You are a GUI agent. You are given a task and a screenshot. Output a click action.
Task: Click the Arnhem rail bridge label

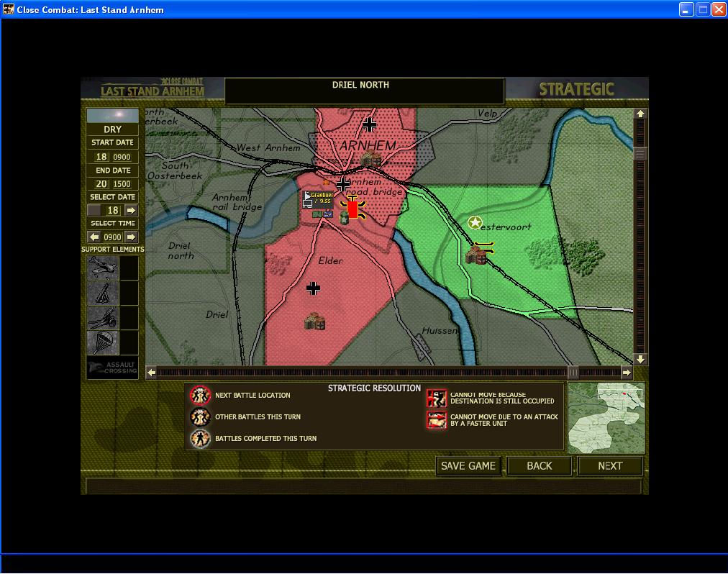point(237,202)
